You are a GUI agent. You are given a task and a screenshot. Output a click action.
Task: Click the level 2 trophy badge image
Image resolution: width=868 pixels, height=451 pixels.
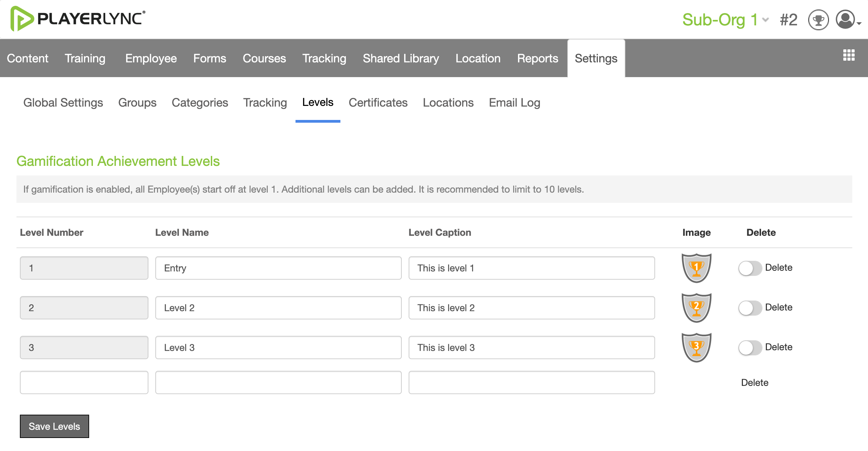tap(696, 308)
